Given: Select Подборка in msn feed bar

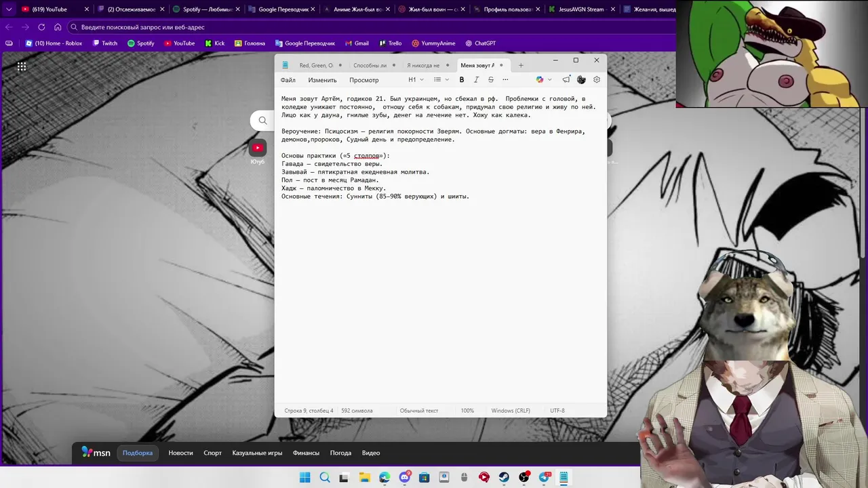Looking at the screenshot, I should click(138, 453).
